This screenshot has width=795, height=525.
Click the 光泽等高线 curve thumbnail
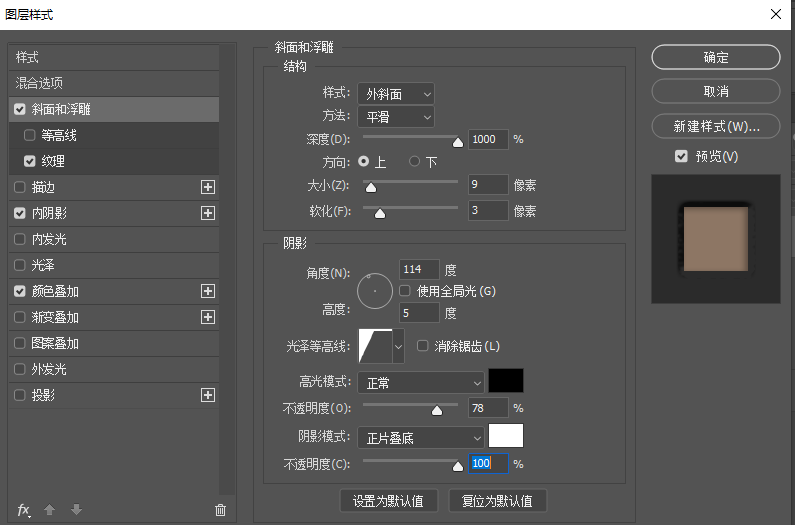(x=375, y=346)
